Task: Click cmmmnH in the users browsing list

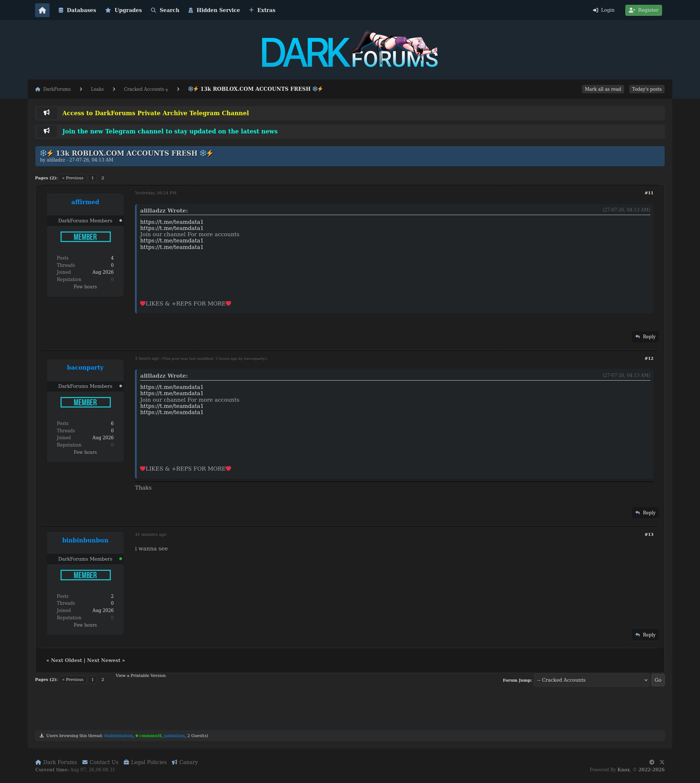Action: point(150,736)
